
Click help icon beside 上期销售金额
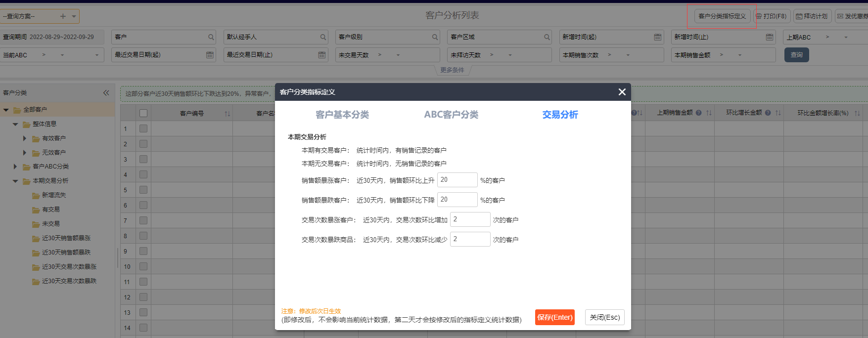(x=698, y=113)
